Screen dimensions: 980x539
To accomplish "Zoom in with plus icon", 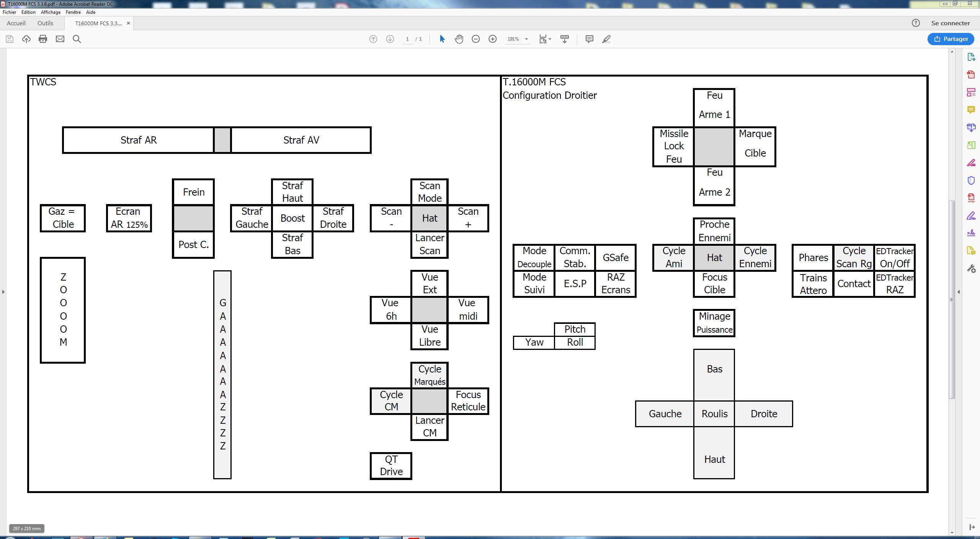I will tap(493, 39).
